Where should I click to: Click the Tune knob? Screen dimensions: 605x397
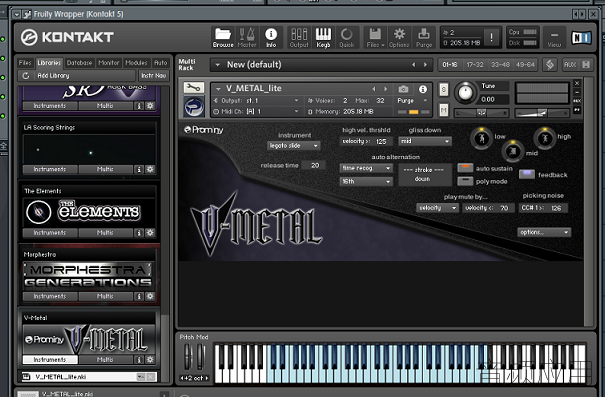click(x=465, y=93)
